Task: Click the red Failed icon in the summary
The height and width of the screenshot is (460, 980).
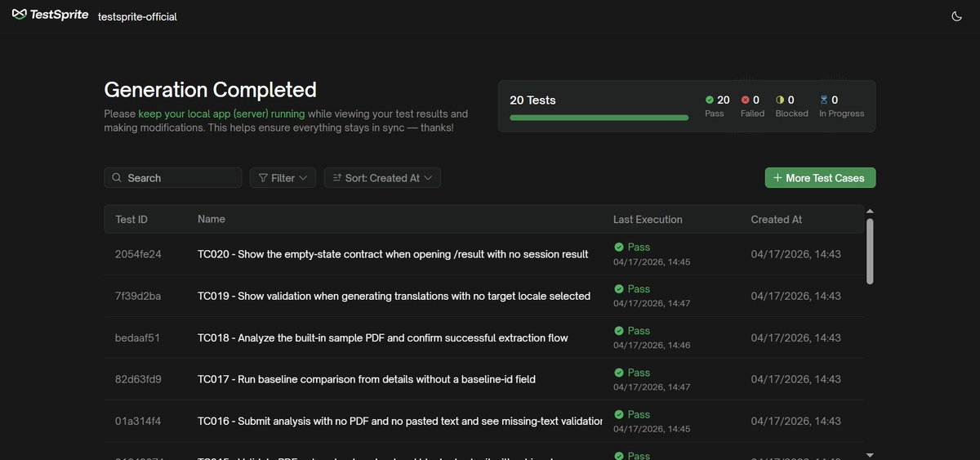Action: 745,100
